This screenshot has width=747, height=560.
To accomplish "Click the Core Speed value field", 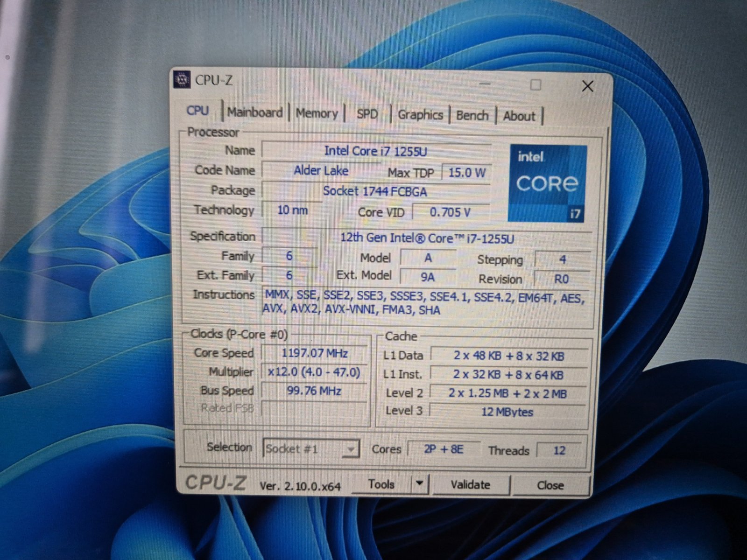I will pos(314,353).
